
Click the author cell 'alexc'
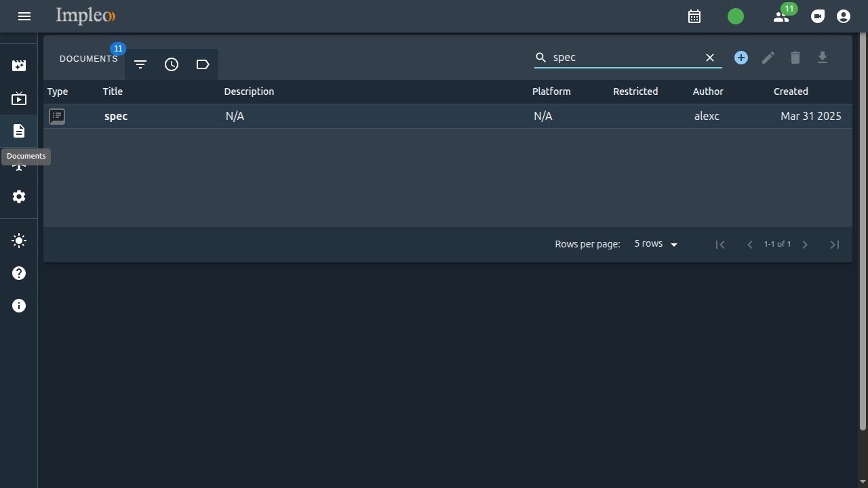click(707, 117)
